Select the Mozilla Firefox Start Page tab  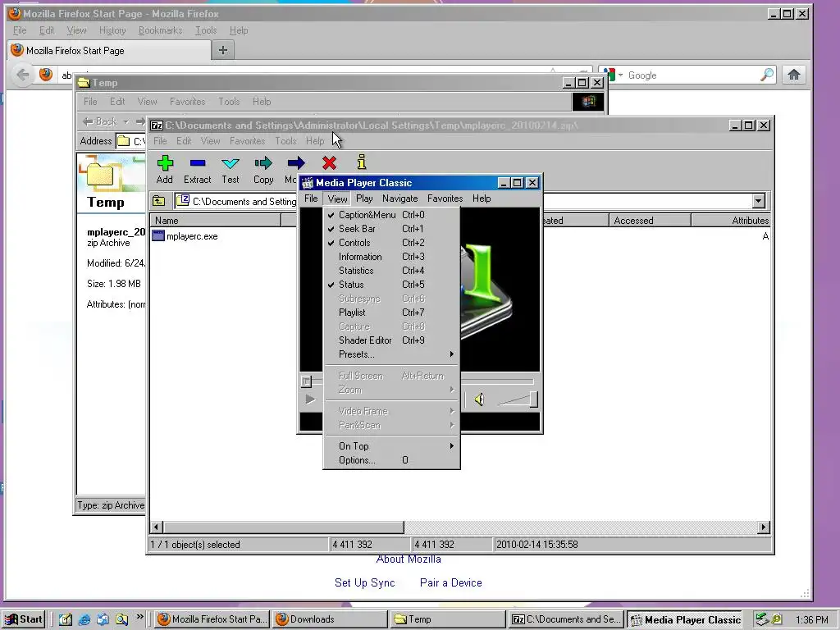[109, 50]
